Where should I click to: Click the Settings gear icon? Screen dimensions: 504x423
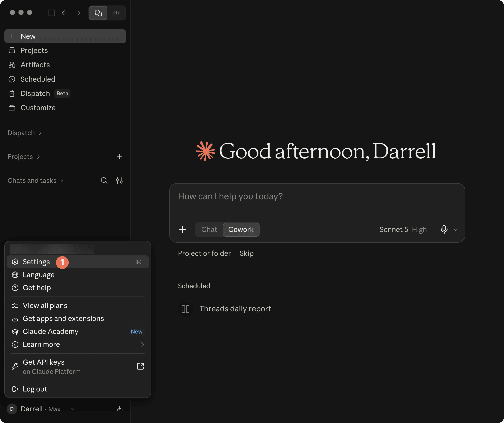tap(15, 262)
